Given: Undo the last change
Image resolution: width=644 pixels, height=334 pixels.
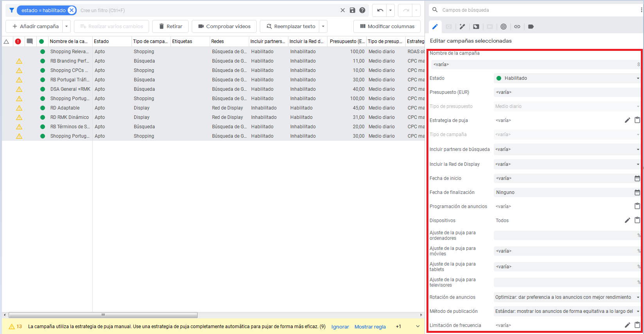Looking at the screenshot, I should point(380,10).
